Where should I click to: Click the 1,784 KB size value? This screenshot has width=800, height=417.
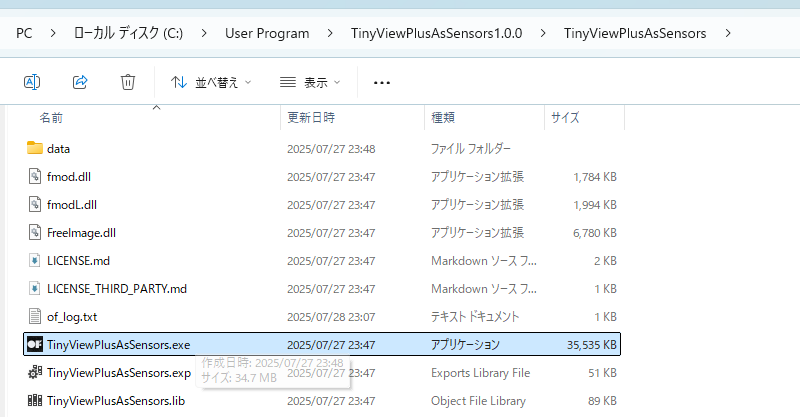click(x=595, y=177)
